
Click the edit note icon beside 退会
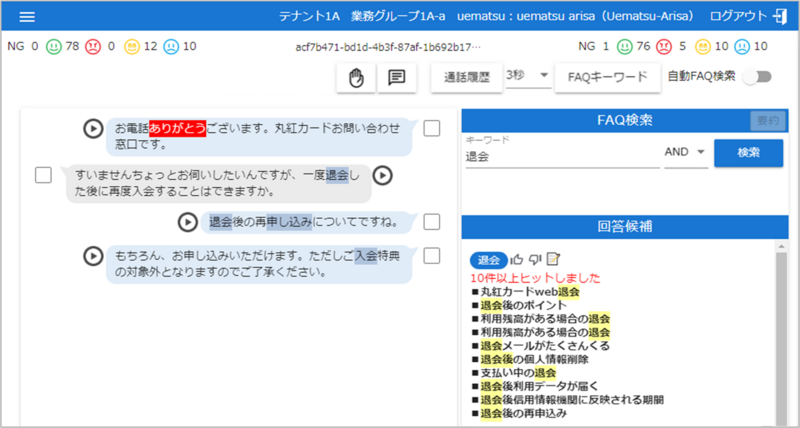553,260
